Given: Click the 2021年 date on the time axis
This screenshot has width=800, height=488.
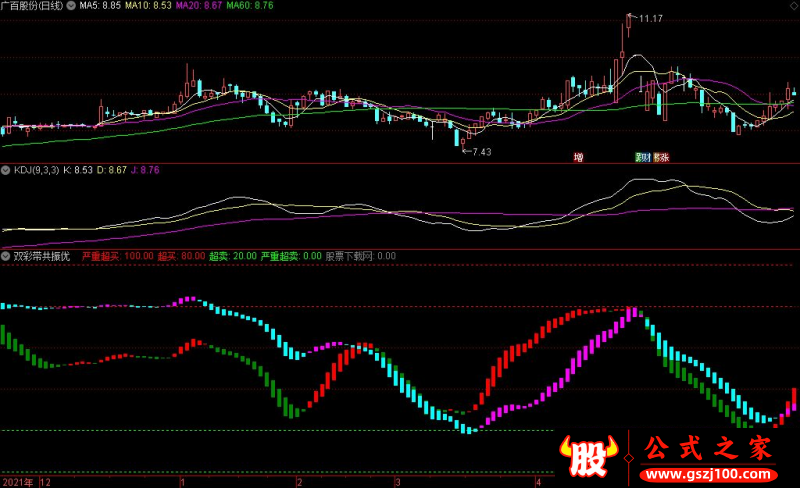Looking at the screenshot, I should pos(18,482).
